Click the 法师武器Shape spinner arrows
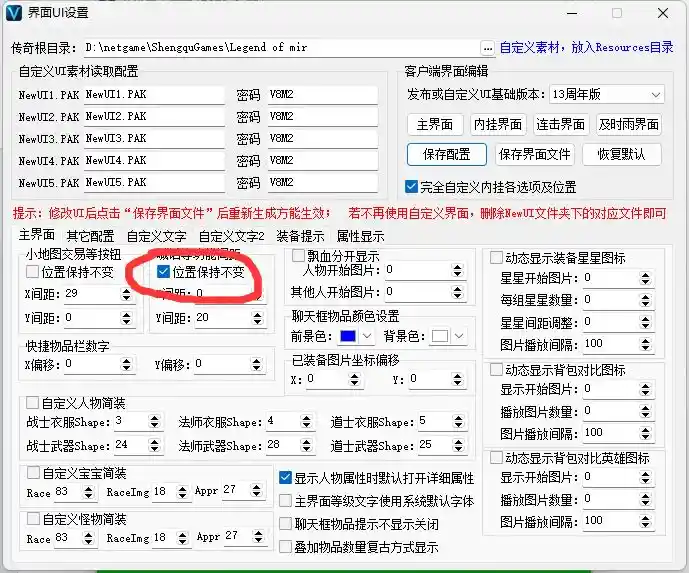This screenshot has width=689, height=573. (306, 445)
